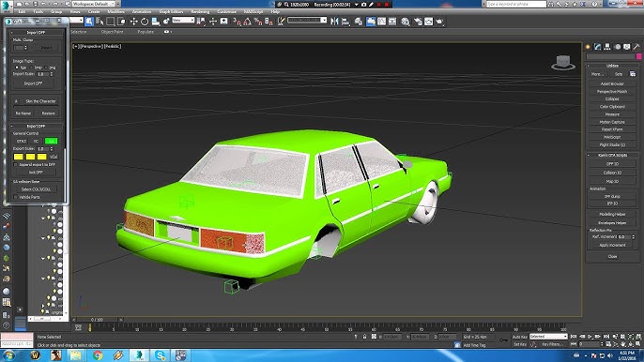Click the Mirror tool icon
This screenshot has width=644, height=362.
[x=335, y=22]
